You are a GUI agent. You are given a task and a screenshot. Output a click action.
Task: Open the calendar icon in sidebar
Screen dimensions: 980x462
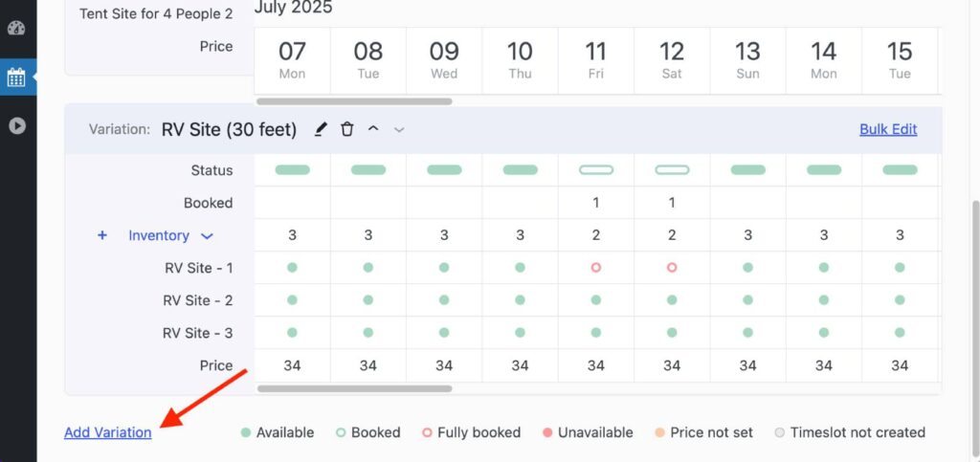tap(16, 77)
